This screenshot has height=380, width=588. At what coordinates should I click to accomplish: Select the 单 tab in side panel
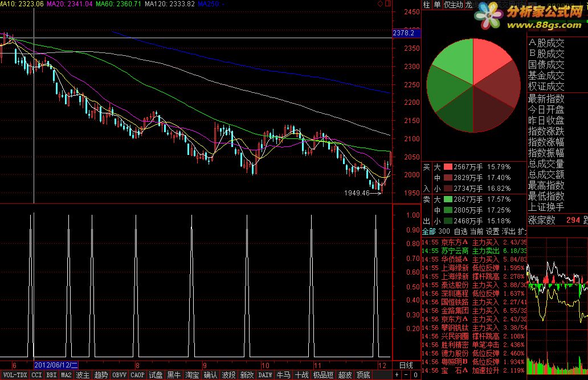pyautogui.click(x=437, y=5)
